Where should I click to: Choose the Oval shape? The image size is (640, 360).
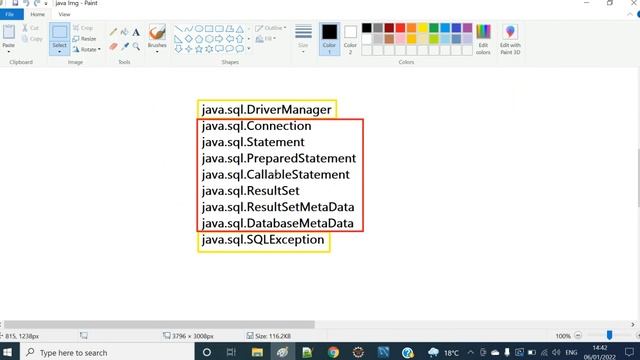199,29
